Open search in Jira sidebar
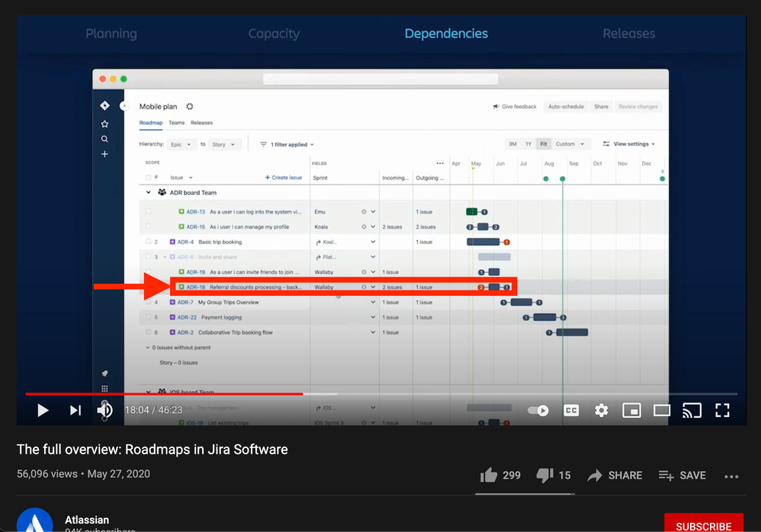The height and width of the screenshot is (532, 761). point(104,139)
